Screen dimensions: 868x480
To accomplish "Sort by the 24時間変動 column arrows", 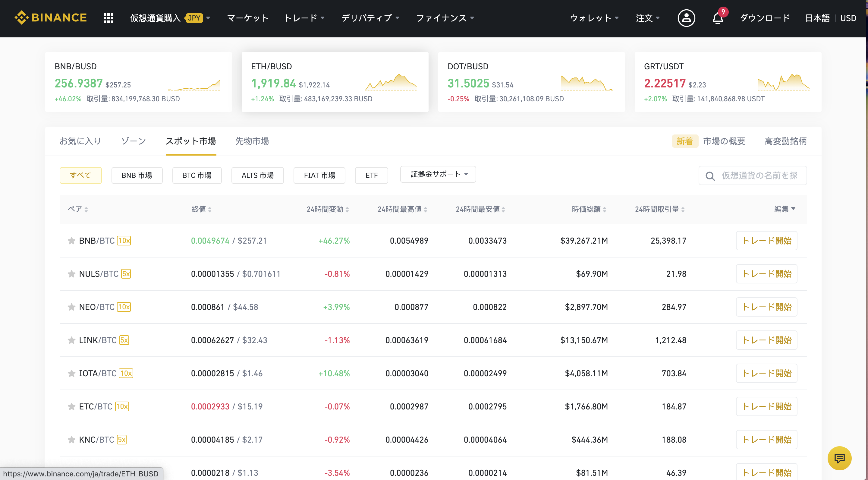I will tap(347, 209).
